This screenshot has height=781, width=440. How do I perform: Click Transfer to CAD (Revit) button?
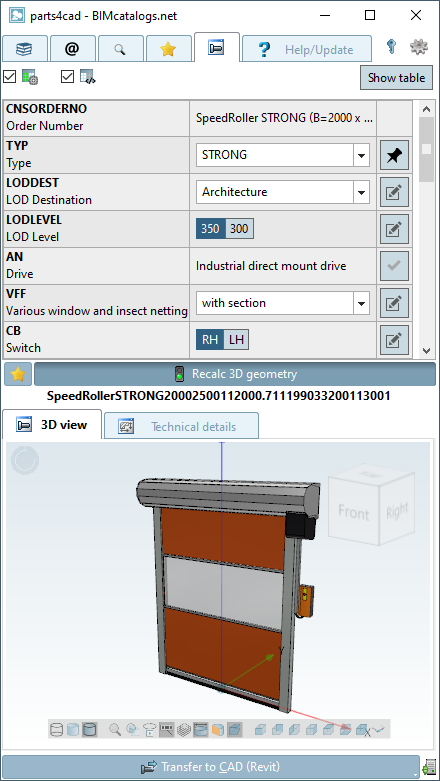[210, 766]
